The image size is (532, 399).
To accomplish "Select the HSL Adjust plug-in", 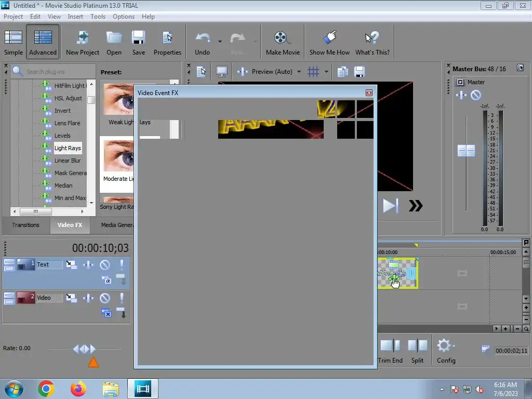I will click(x=68, y=98).
